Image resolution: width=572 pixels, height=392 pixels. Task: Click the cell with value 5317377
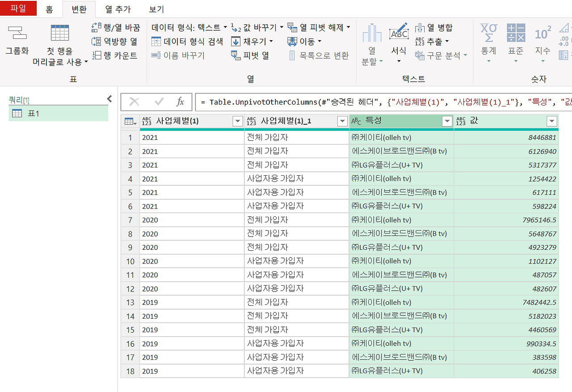pyautogui.click(x=506, y=165)
